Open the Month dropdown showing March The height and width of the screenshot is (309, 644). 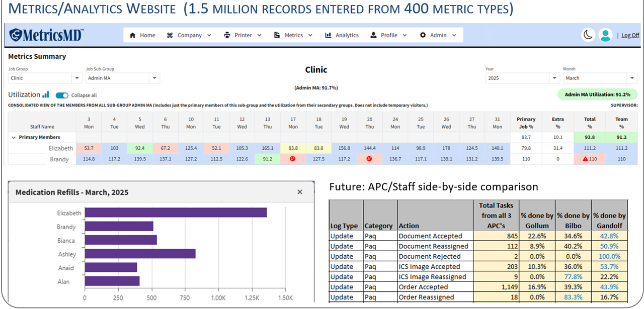click(600, 78)
